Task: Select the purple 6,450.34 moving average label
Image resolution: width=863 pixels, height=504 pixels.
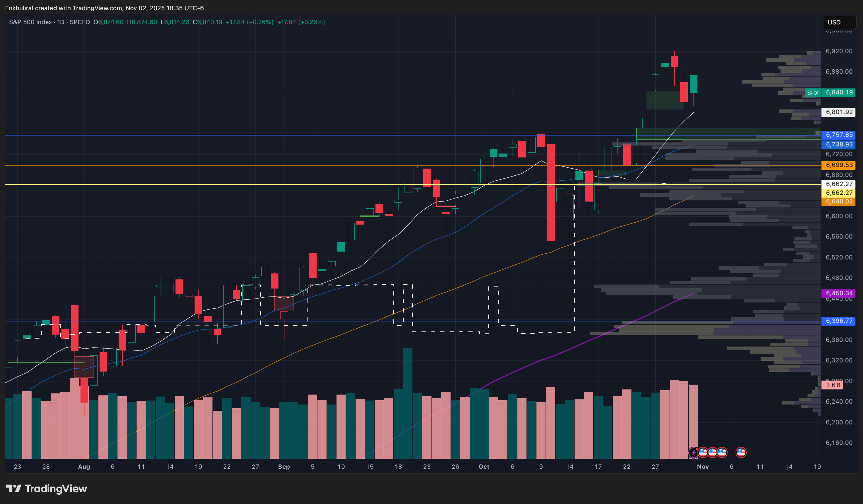Action: point(839,293)
